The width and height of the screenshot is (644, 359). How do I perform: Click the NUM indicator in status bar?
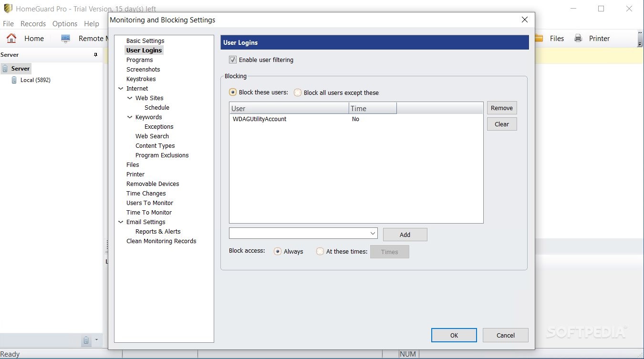pyautogui.click(x=408, y=354)
